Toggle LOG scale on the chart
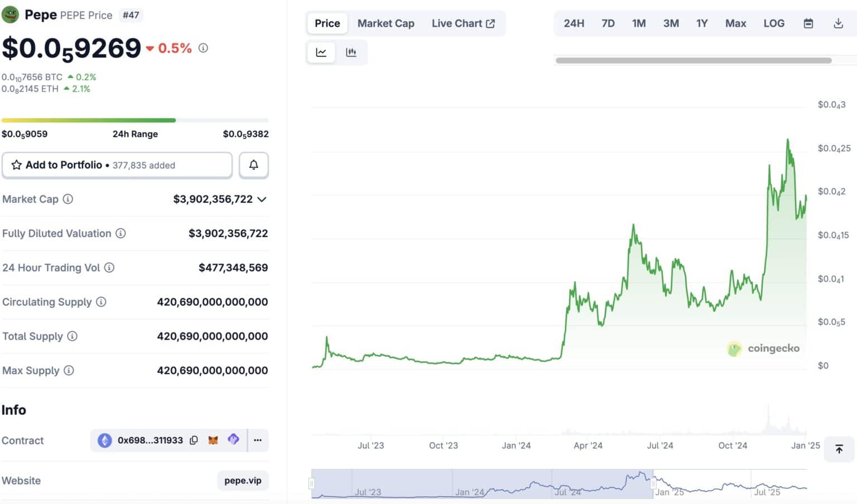 [x=774, y=23]
